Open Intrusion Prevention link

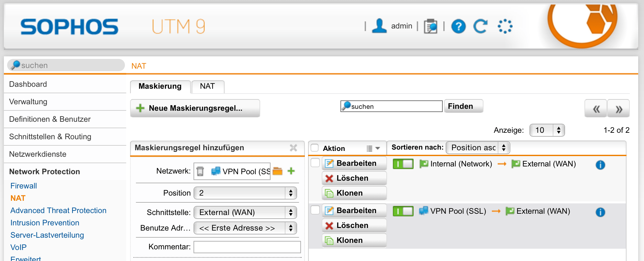click(x=45, y=223)
